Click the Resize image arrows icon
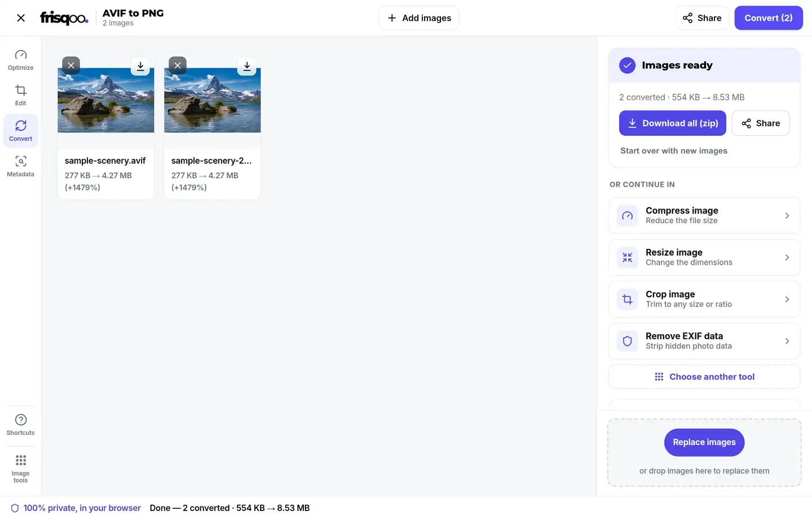Viewport: 812px width, 520px height. click(628, 257)
